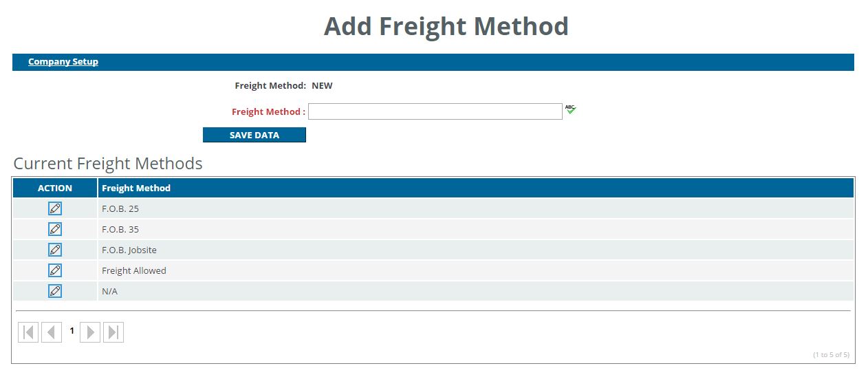
Task: Select page number 1 in pager
Action: click(72, 331)
